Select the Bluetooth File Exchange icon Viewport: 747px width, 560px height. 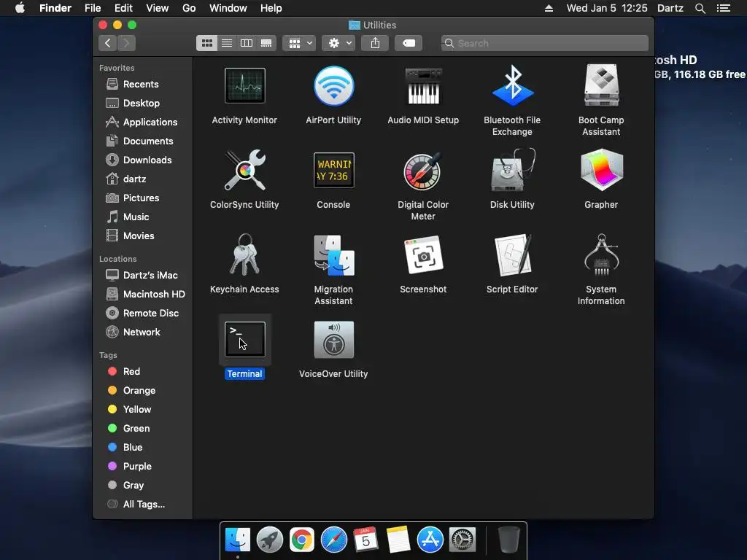512,86
